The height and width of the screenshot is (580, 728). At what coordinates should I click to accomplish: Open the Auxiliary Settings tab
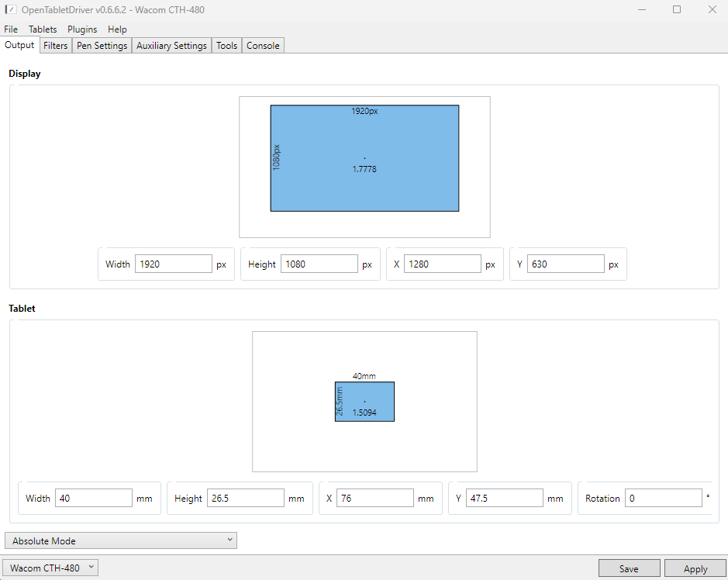click(x=171, y=46)
